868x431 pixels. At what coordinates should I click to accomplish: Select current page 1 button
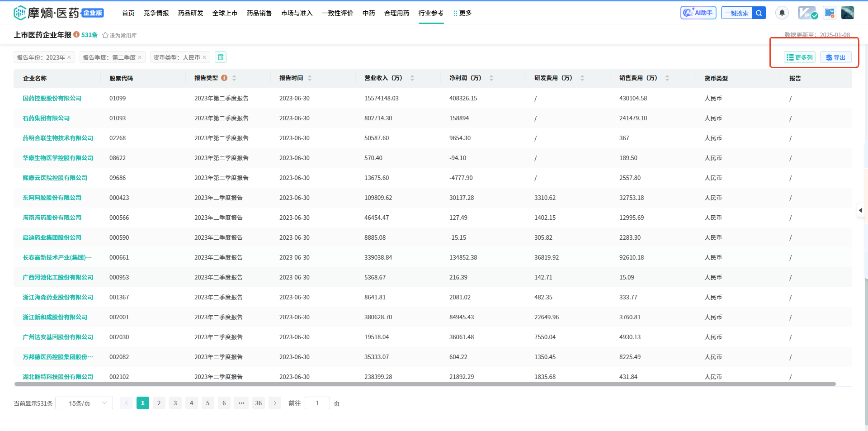coord(143,403)
